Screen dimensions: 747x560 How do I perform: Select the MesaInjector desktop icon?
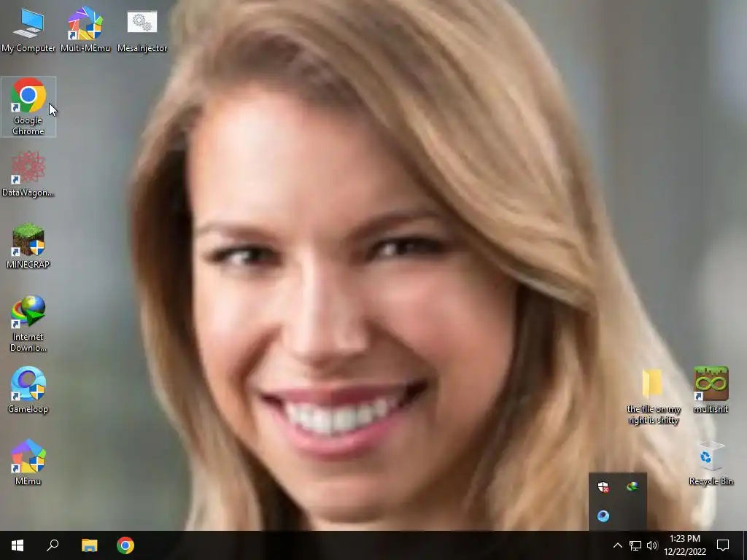coord(142,31)
